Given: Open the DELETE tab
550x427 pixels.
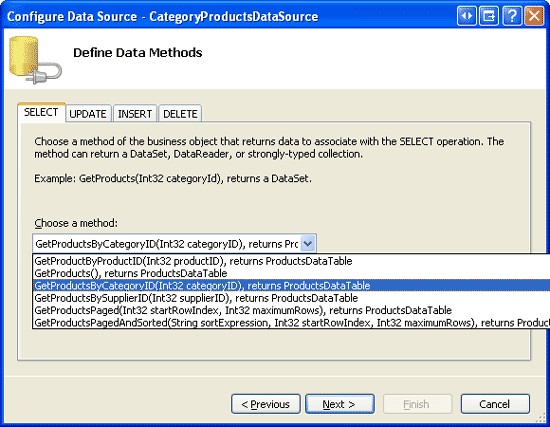Looking at the screenshot, I should (x=180, y=114).
